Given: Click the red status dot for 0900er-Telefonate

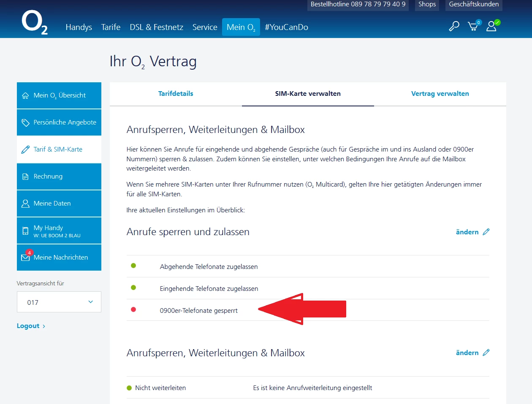Looking at the screenshot, I should pos(133,309).
